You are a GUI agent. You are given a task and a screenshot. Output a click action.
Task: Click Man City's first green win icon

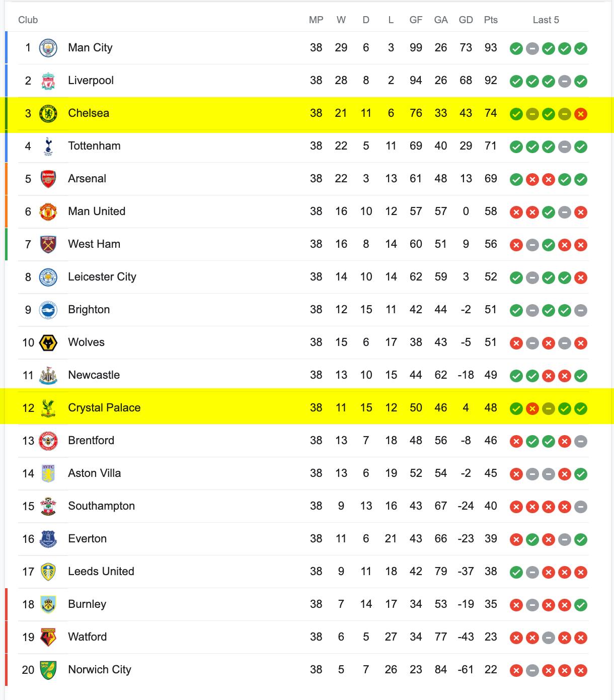516,48
